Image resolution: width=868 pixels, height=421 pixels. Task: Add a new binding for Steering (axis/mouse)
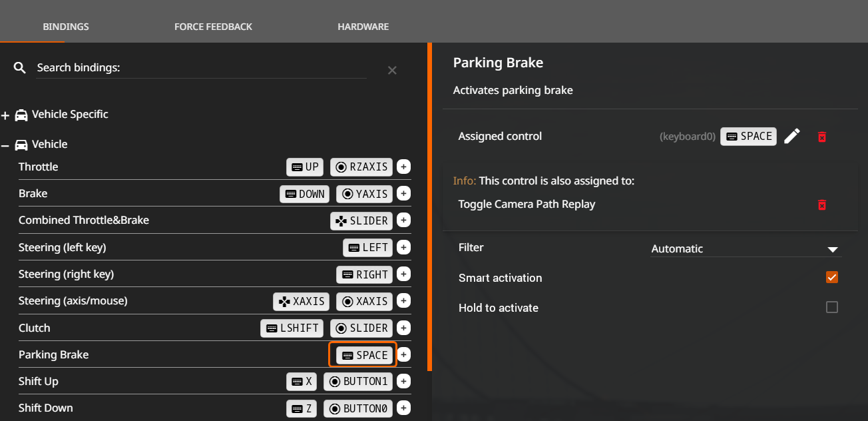(403, 300)
